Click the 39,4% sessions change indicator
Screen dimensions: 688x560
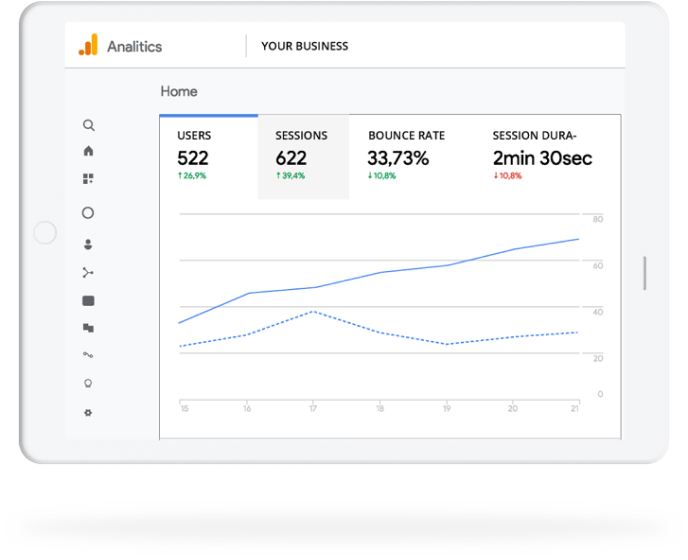pyautogui.click(x=290, y=176)
